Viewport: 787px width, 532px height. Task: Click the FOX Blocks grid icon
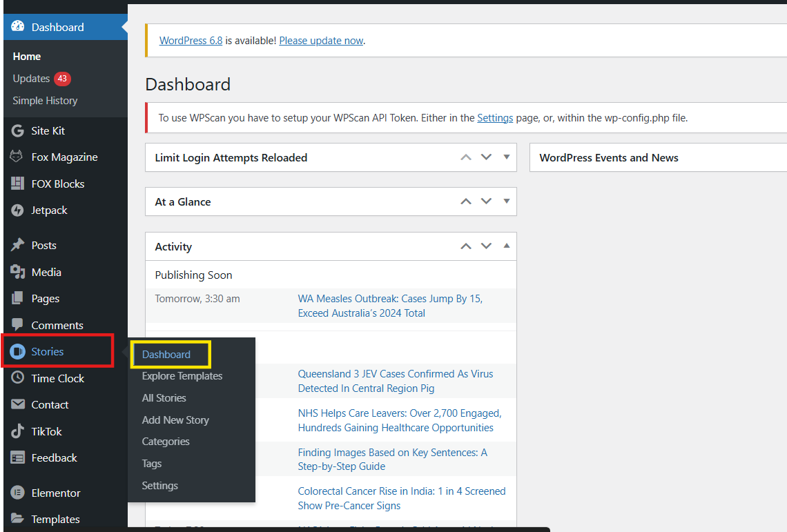point(17,183)
